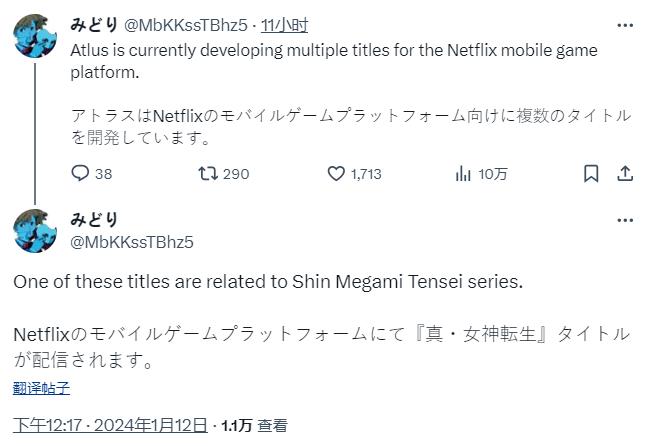Click the Shin Megami Tensei tweet text
651x446 pixels.
coord(268,282)
